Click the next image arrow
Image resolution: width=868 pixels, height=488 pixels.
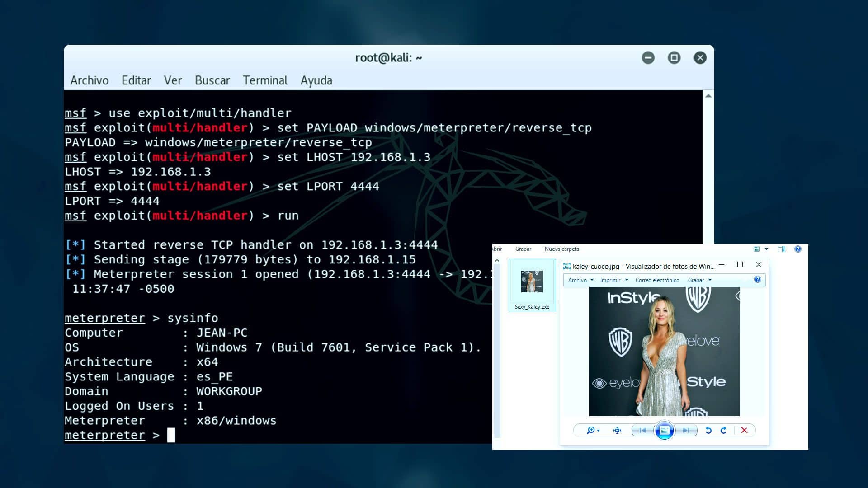tap(687, 430)
